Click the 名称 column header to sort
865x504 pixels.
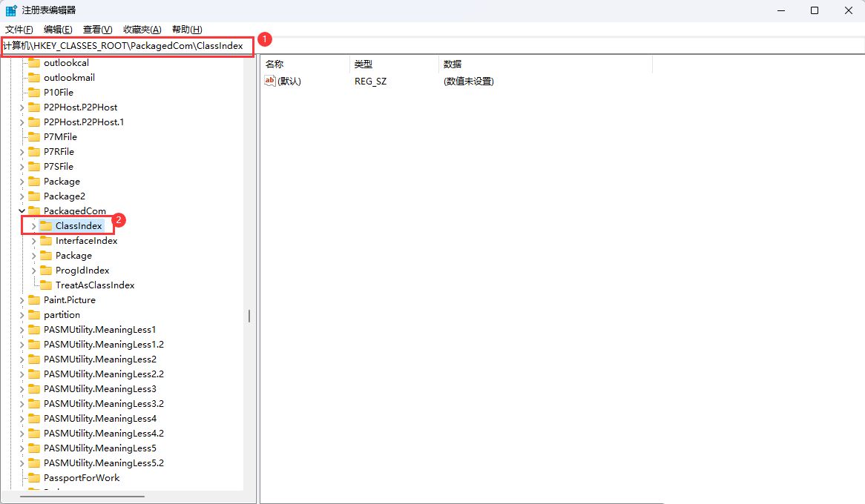(x=274, y=64)
